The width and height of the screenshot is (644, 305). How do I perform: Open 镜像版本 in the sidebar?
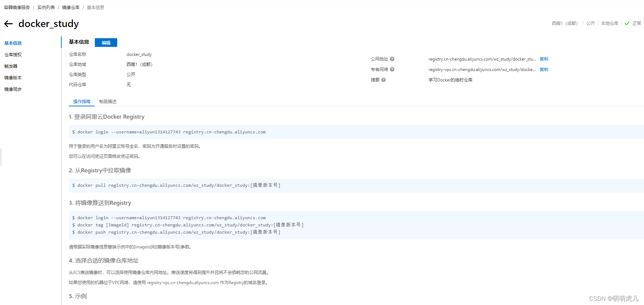pyautogui.click(x=13, y=78)
